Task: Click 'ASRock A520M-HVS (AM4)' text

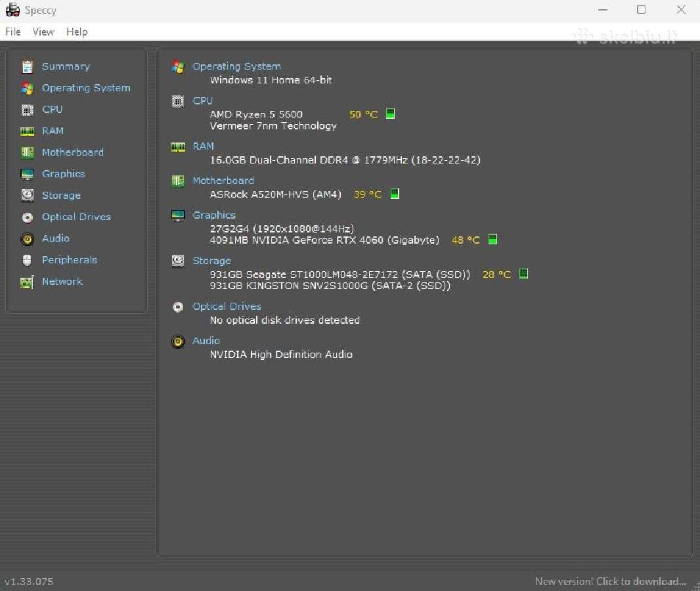Action: point(275,194)
